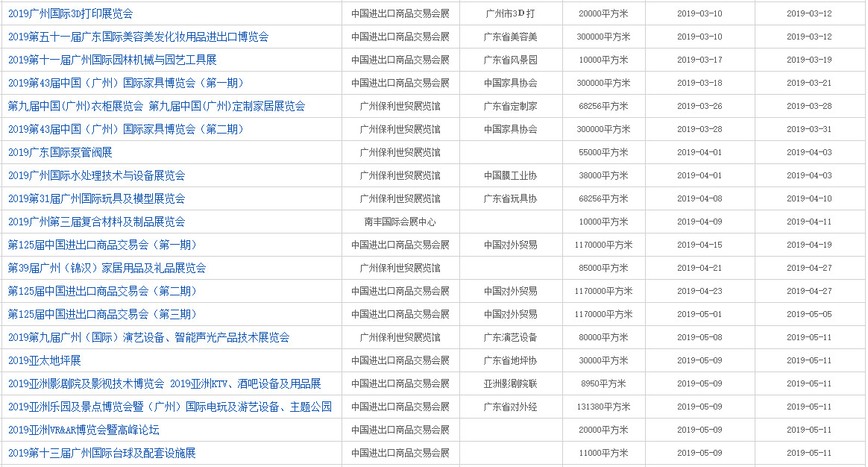This screenshot has height=467, width=868.
Task: Select area cell 8950平方米
Action: point(603,384)
